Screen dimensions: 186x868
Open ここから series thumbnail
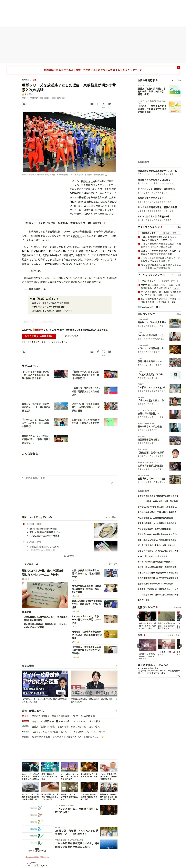click(x=175, y=106)
